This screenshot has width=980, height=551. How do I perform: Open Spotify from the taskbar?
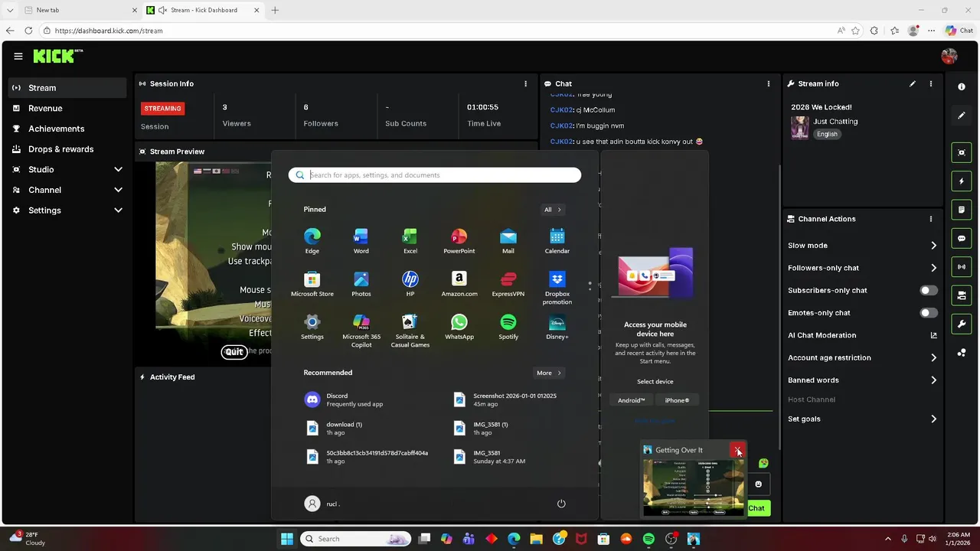coord(648,539)
